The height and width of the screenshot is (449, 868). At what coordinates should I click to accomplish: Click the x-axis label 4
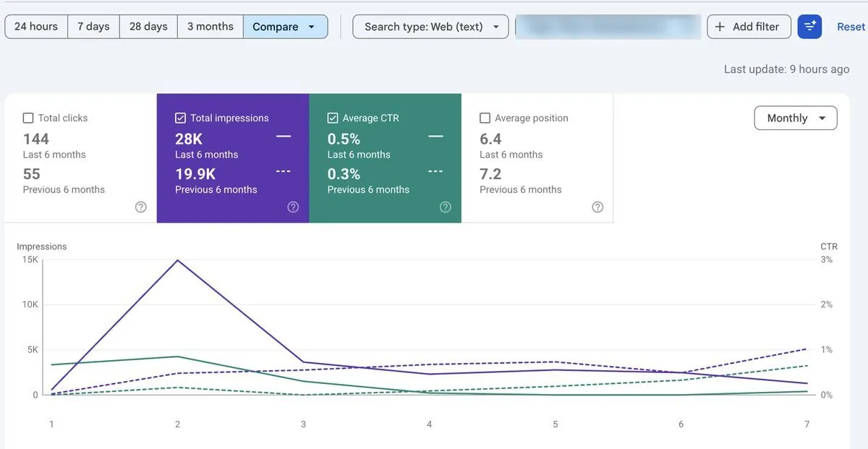pos(429,424)
